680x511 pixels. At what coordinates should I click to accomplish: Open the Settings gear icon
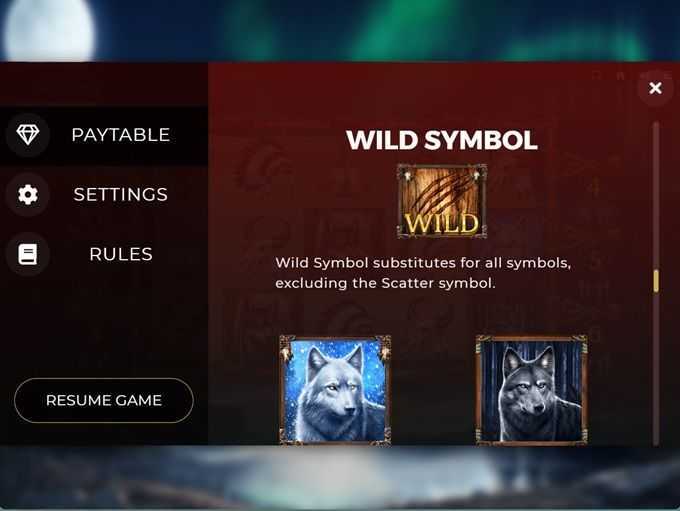coord(28,194)
